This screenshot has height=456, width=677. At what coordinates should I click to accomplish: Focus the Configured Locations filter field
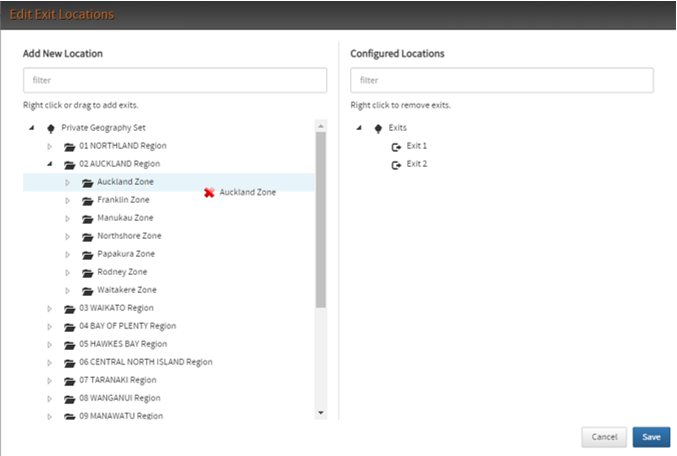(x=502, y=80)
